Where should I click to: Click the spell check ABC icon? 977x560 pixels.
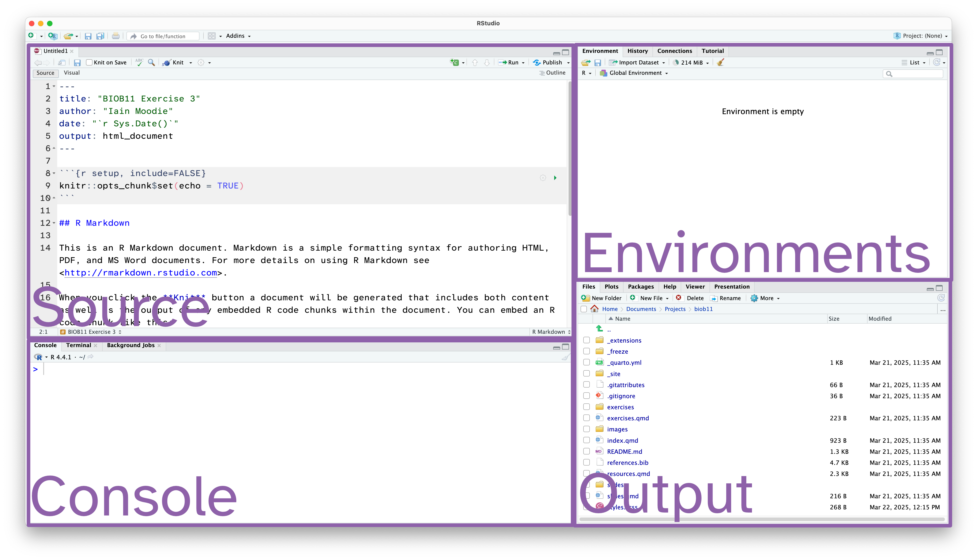coord(139,62)
